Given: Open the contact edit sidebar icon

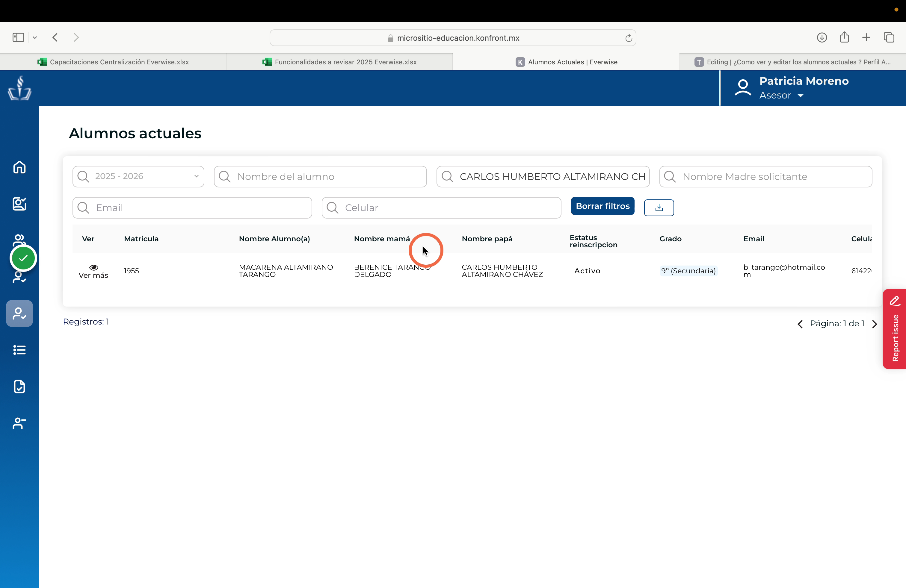Looking at the screenshot, I should coord(19,204).
